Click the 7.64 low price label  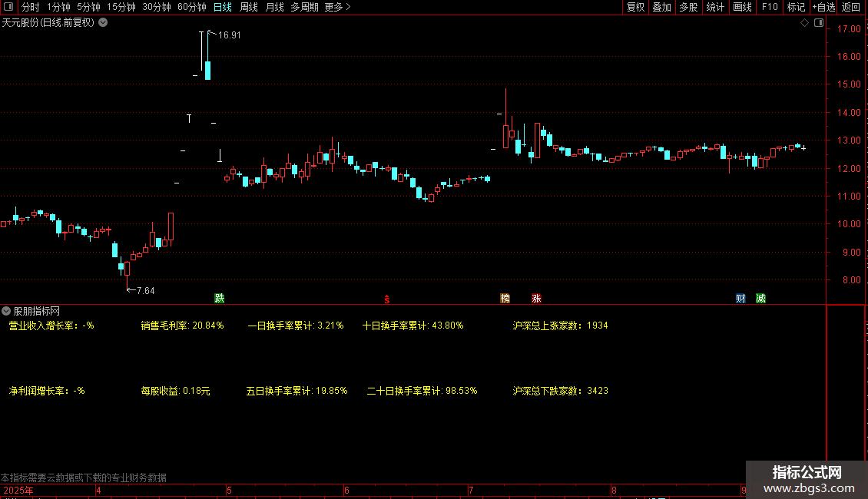coord(146,290)
